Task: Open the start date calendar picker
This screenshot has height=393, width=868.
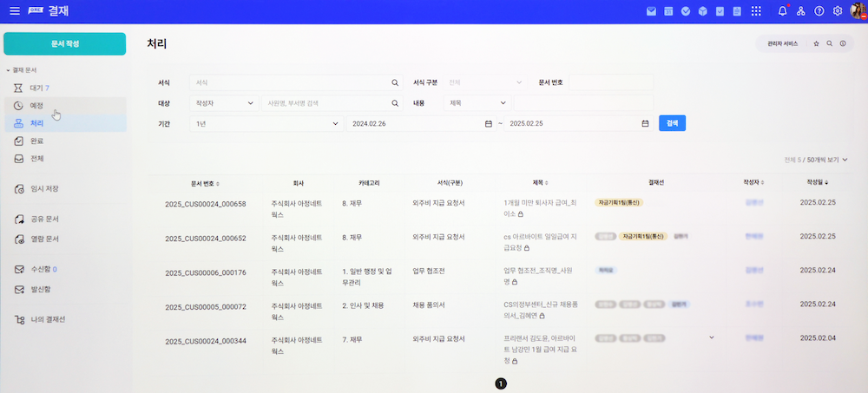Action: coord(488,123)
